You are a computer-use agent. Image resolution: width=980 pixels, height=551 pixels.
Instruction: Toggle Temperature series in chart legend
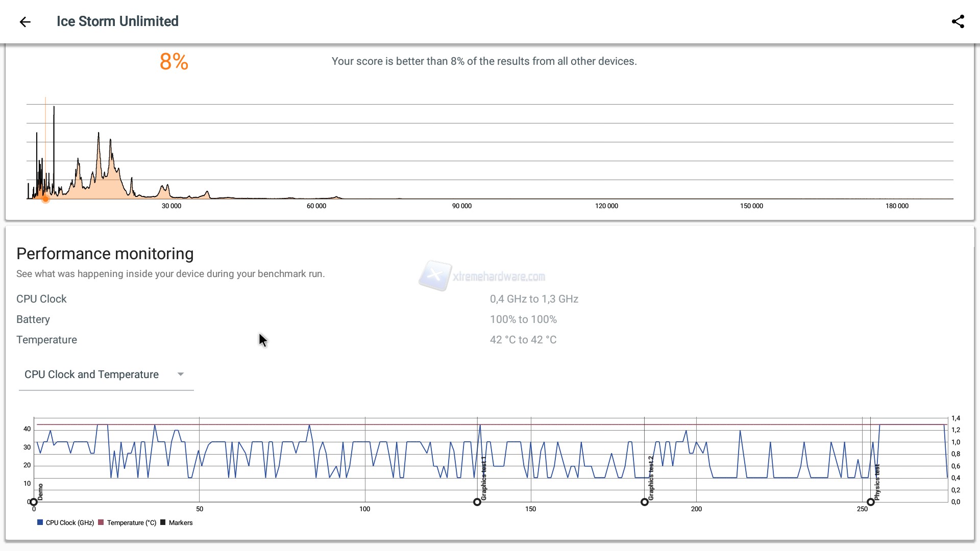pos(131,522)
